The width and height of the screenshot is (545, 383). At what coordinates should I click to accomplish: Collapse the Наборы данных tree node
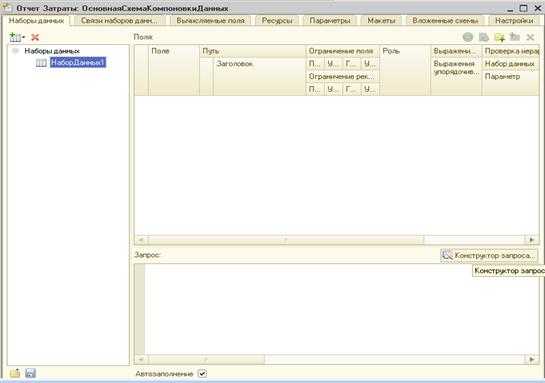pos(15,51)
